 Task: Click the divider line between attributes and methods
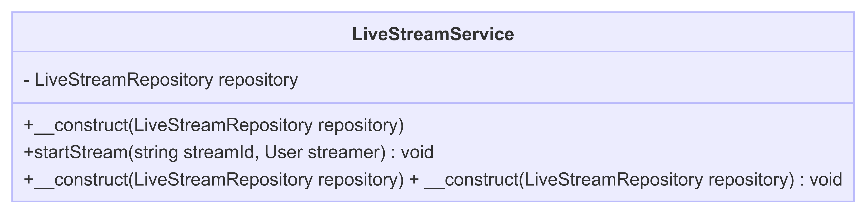point(433,103)
